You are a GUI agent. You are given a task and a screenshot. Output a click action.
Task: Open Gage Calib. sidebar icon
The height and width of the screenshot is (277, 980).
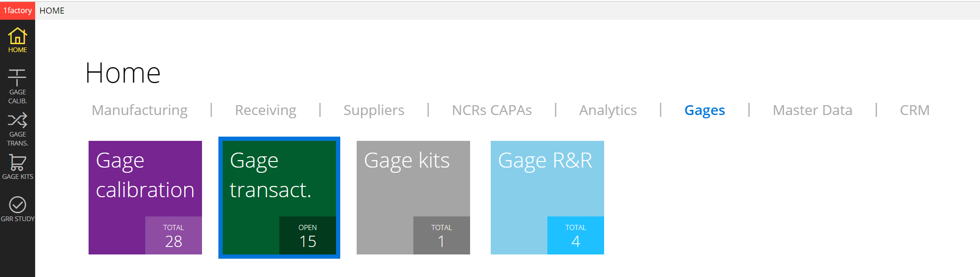coord(17,78)
